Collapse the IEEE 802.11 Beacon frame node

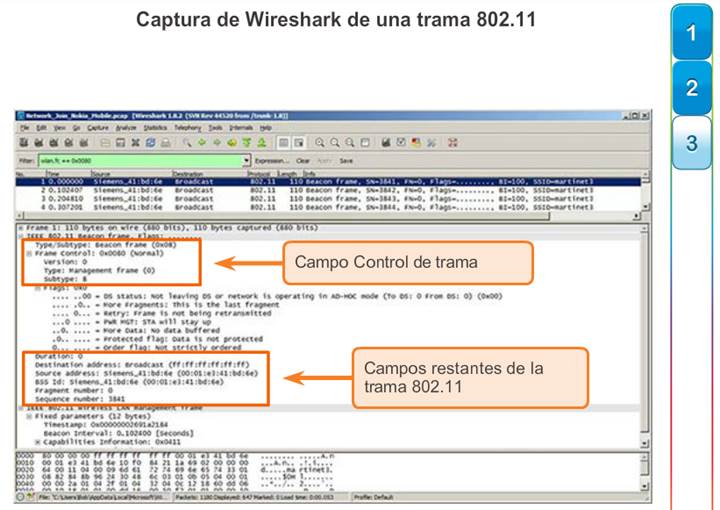point(21,236)
